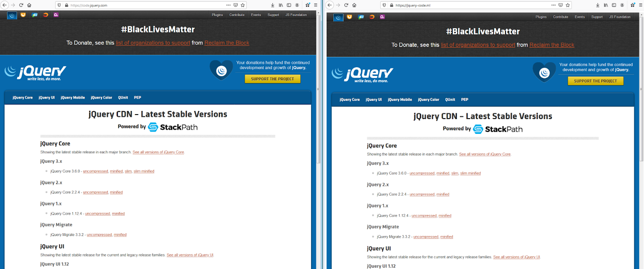Select jQuery UI tab in left window
The image size is (644, 269).
[47, 98]
